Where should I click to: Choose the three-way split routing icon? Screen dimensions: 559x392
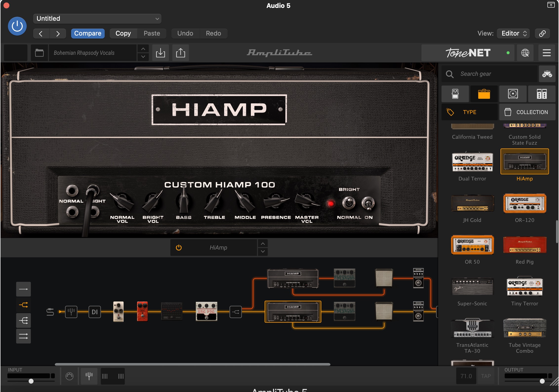coord(23,321)
